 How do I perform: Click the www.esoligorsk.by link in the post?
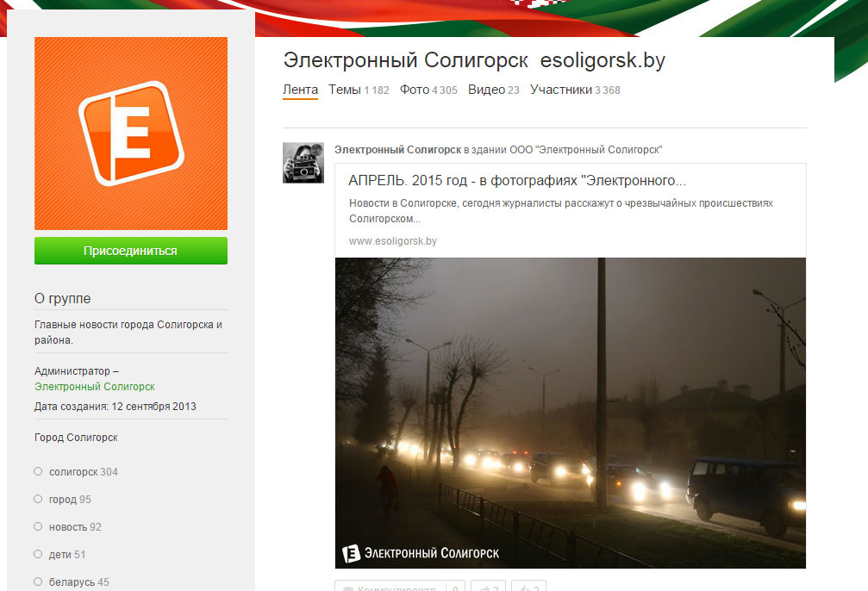[x=393, y=241]
